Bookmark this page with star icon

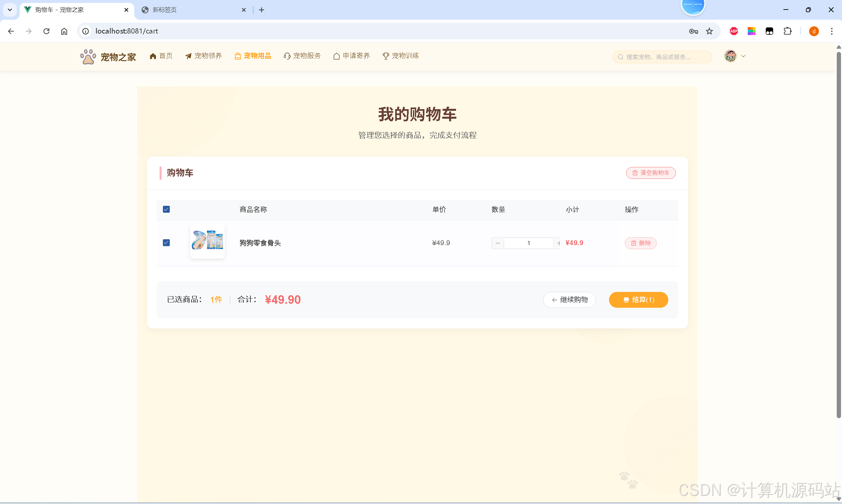click(709, 31)
